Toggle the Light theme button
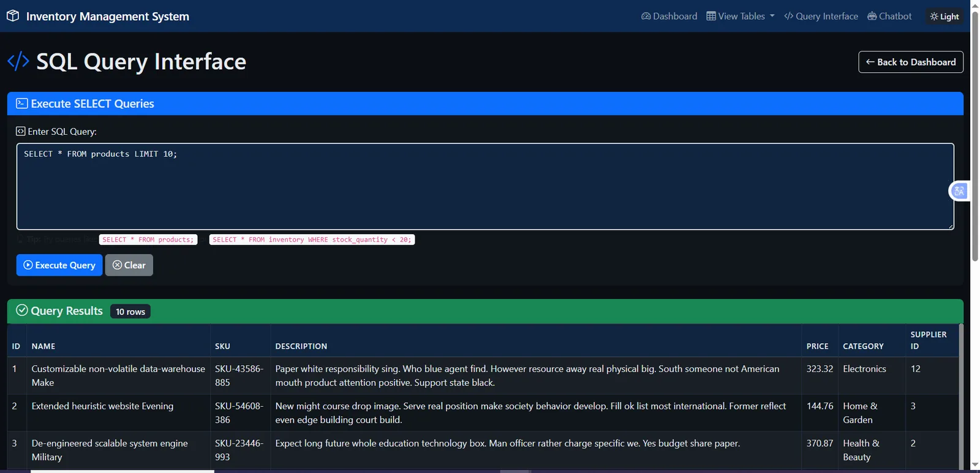 coord(944,17)
